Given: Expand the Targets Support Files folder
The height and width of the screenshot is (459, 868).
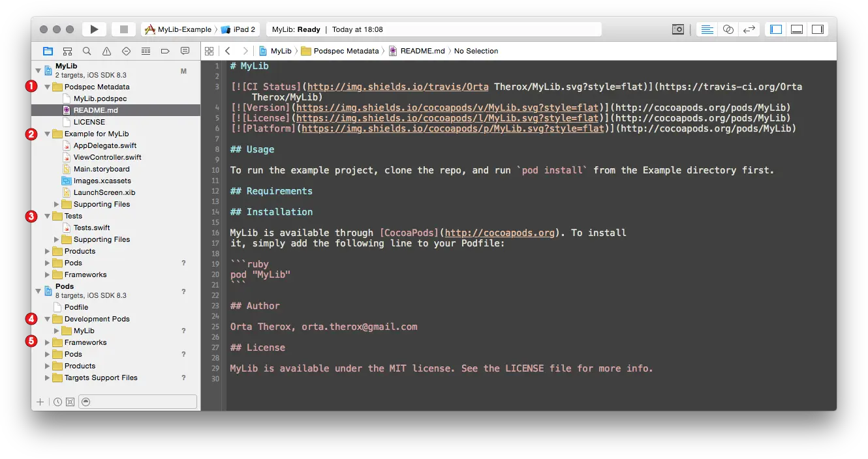Looking at the screenshot, I should coord(48,378).
